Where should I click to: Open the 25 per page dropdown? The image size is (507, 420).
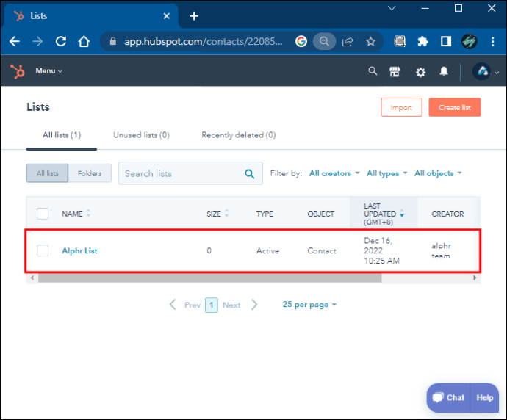(309, 304)
